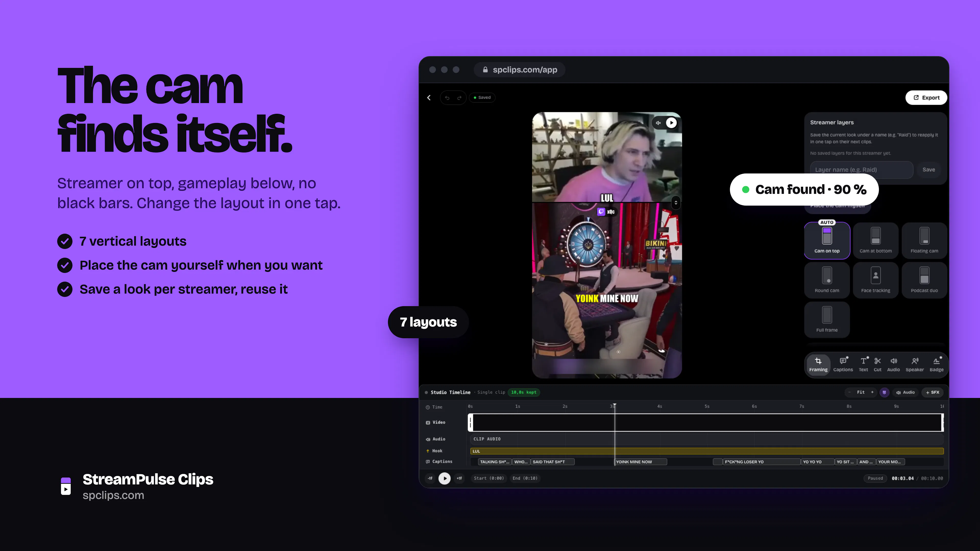This screenshot has width=980, height=551.
Task: Switch to the Text tab
Action: [864, 365]
